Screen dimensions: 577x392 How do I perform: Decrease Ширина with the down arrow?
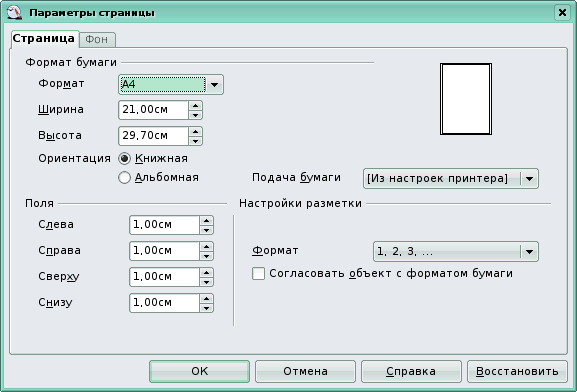(x=195, y=115)
